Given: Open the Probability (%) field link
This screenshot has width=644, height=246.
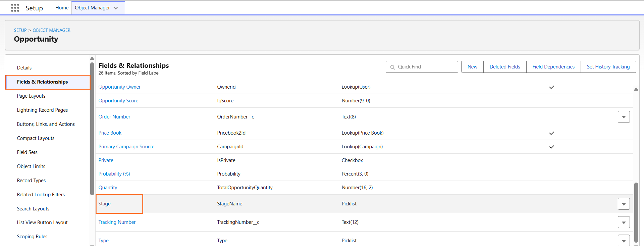Looking at the screenshot, I should pos(114,174).
